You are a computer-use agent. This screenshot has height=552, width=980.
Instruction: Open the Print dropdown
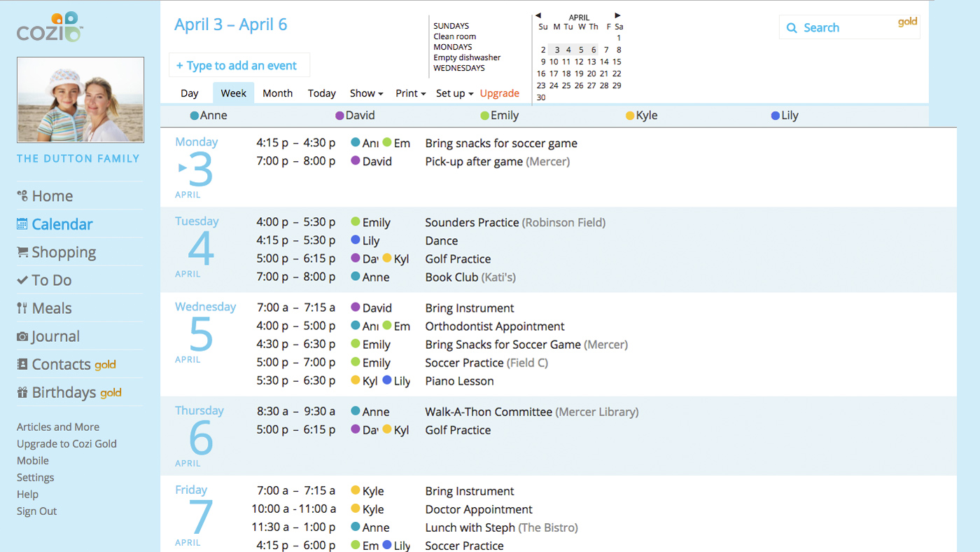tap(409, 92)
